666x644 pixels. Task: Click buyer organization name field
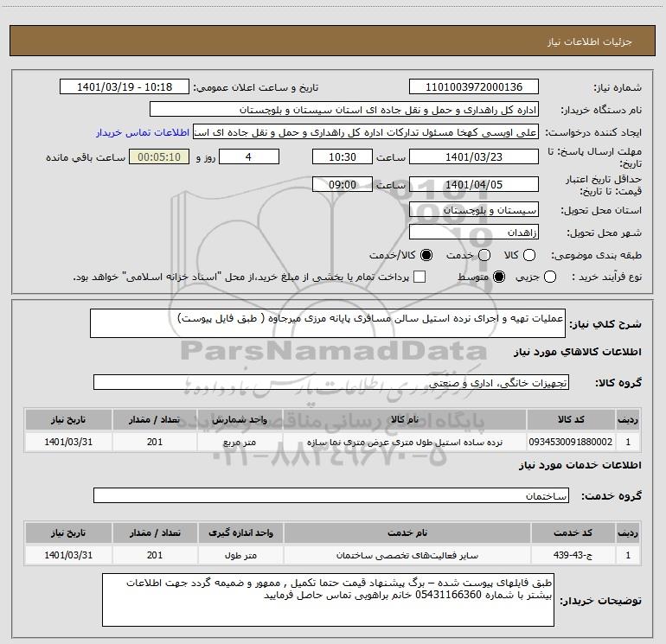344,110
